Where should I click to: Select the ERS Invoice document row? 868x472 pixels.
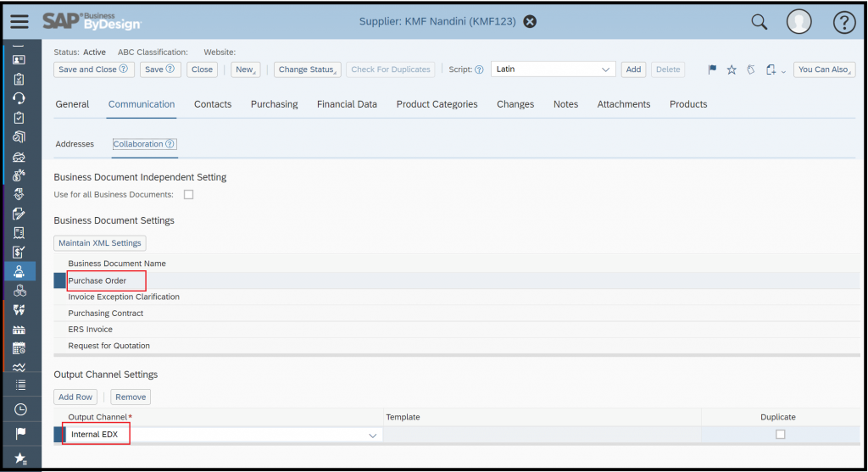(x=457, y=330)
